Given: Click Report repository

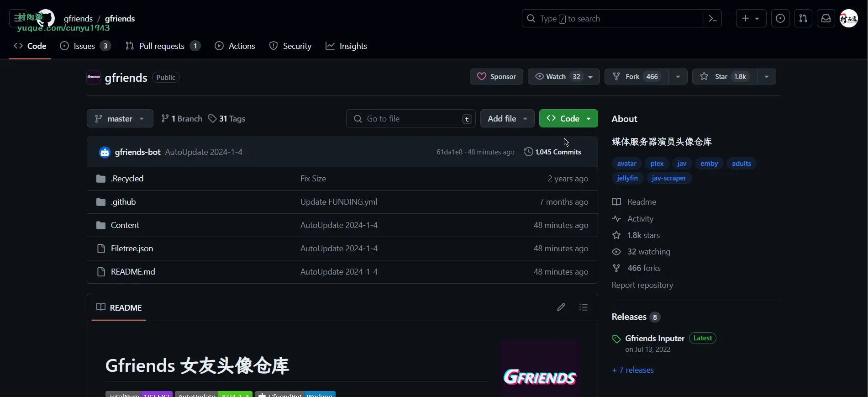Looking at the screenshot, I should 642,285.
